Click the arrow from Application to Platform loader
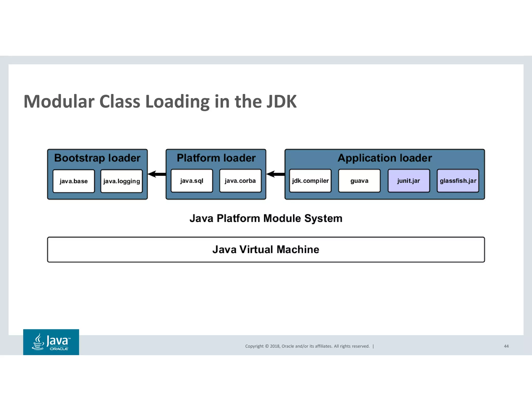 coord(275,174)
